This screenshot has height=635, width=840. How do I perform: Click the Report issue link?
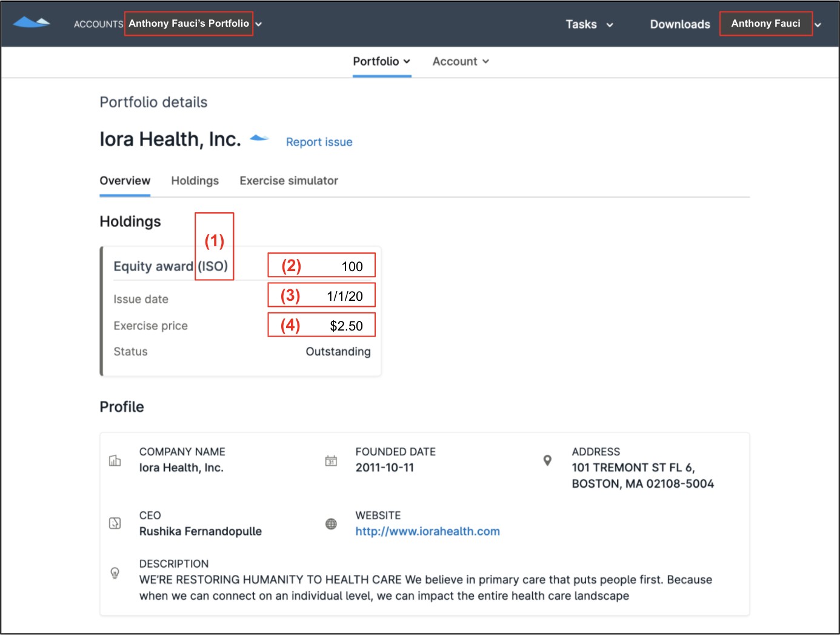click(319, 142)
